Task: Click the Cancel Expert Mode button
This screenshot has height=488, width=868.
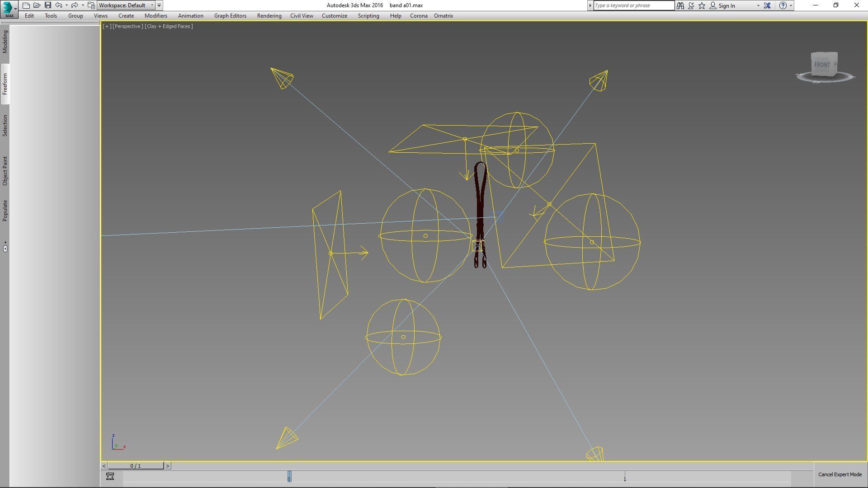Action: 840,474
